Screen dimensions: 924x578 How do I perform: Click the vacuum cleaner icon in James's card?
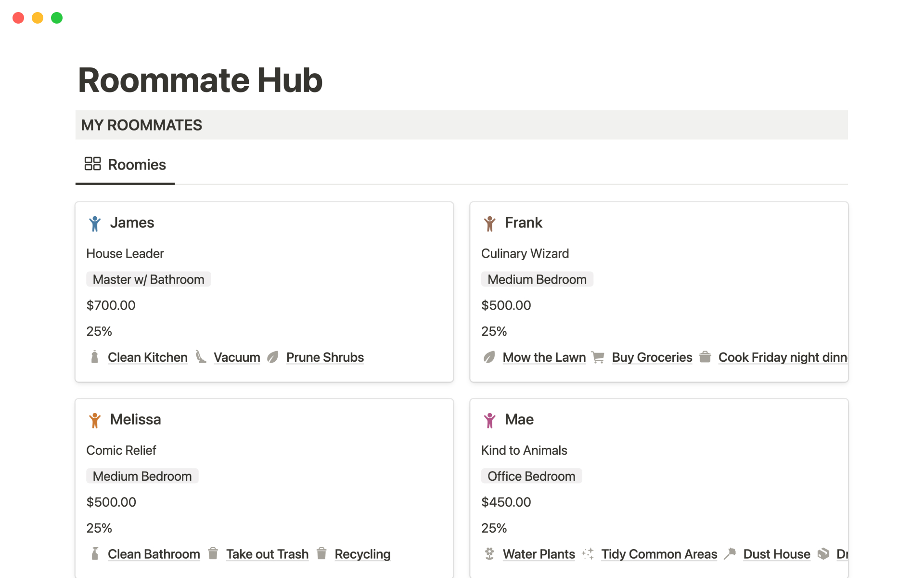click(201, 357)
